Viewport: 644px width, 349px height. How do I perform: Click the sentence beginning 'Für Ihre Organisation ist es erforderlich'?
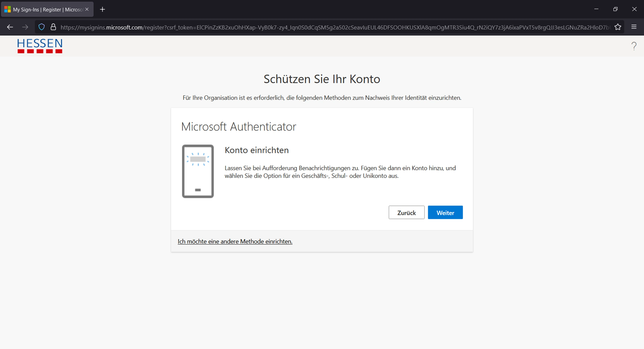pyautogui.click(x=322, y=98)
